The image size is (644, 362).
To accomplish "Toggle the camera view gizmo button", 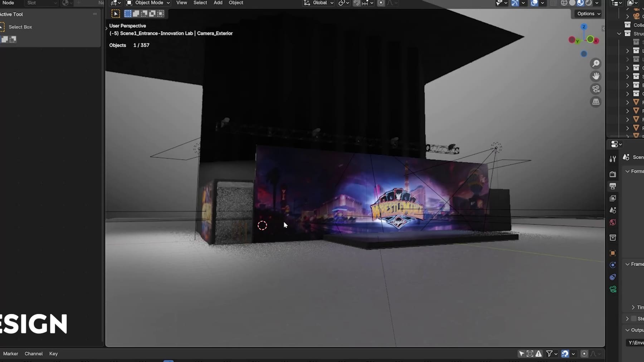I will click(596, 89).
